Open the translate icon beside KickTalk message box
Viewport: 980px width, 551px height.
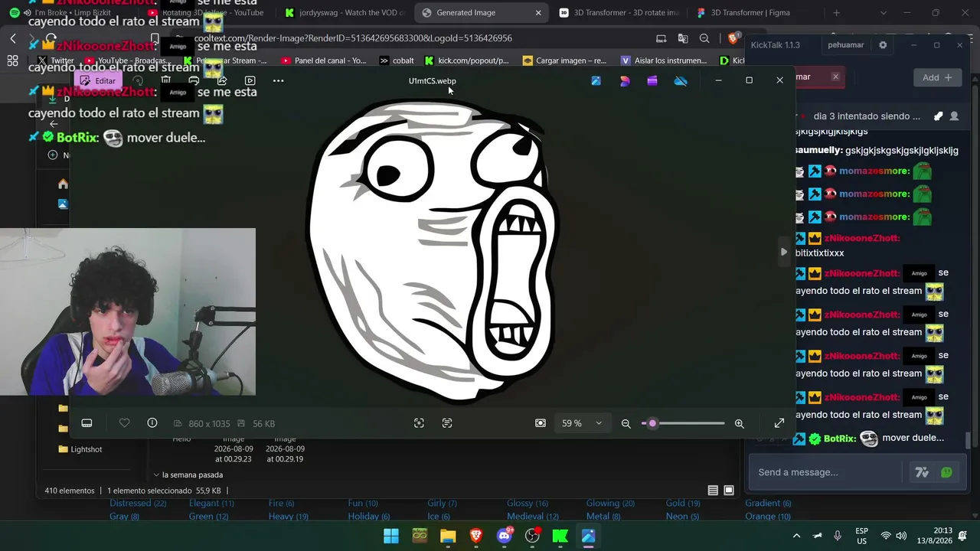[922, 472]
